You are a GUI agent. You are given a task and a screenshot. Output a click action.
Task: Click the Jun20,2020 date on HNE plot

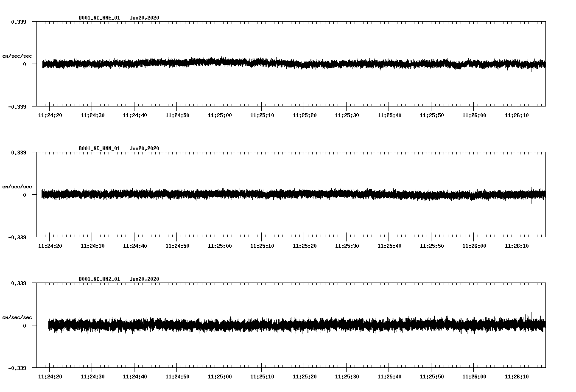(x=145, y=18)
